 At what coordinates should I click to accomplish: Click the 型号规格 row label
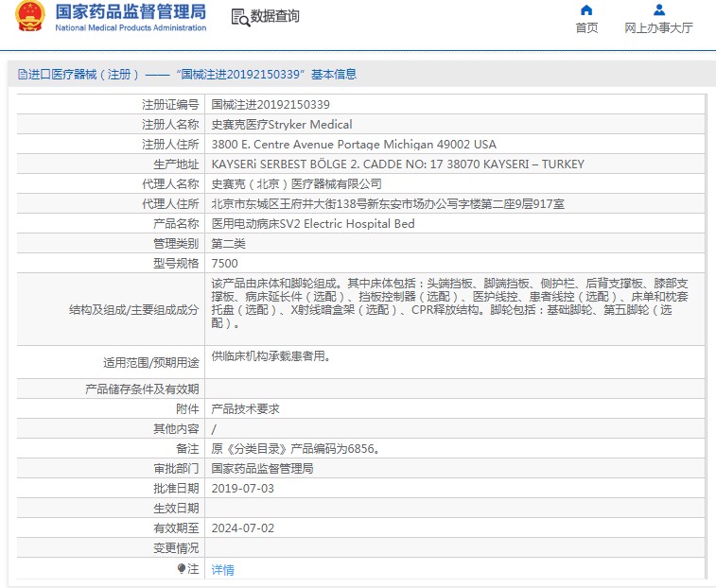click(x=176, y=264)
